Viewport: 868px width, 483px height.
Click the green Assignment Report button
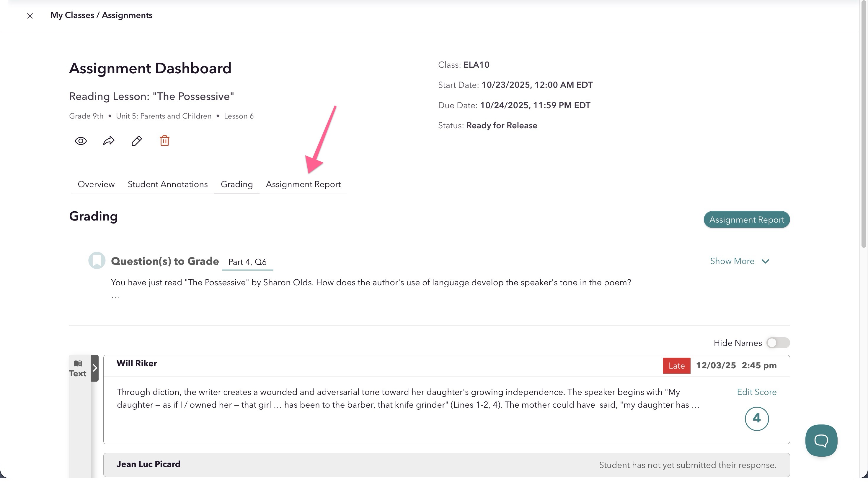point(746,220)
